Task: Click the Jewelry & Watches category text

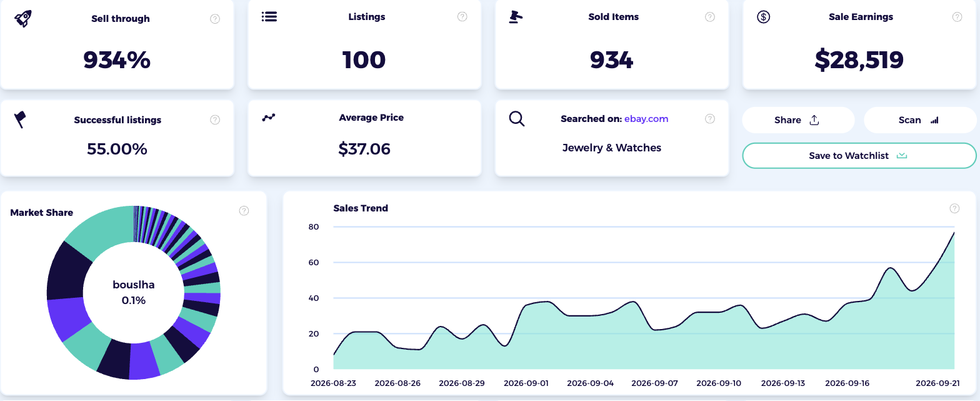Action: [612, 148]
